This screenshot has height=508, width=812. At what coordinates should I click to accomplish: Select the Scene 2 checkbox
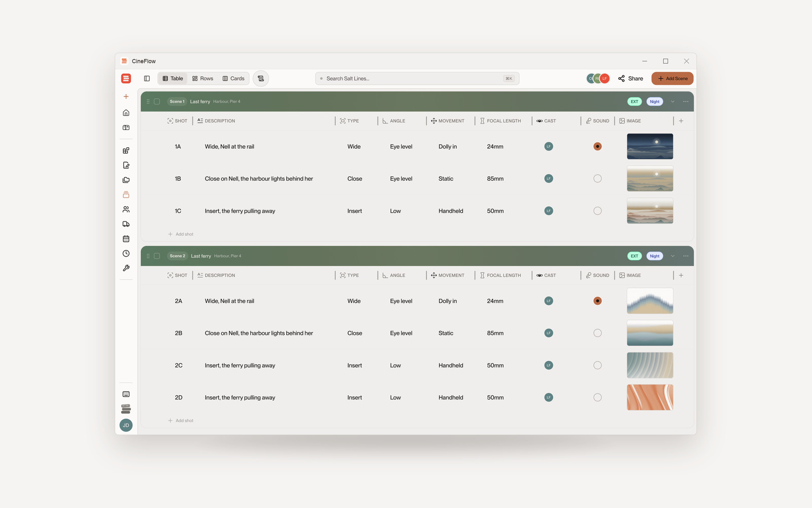tap(157, 256)
